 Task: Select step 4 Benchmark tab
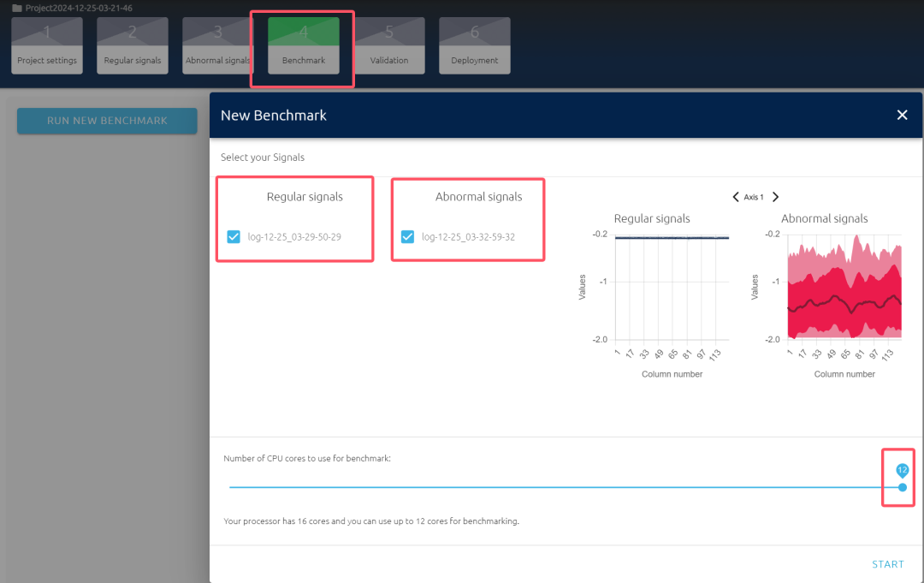tap(304, 46)
